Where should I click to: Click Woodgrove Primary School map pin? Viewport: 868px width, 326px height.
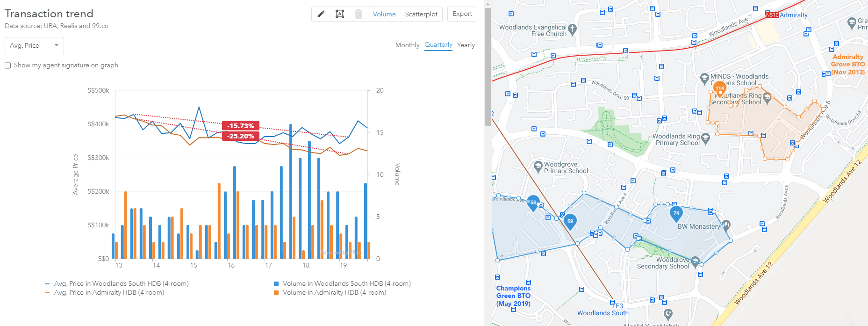tap(538, 166)
